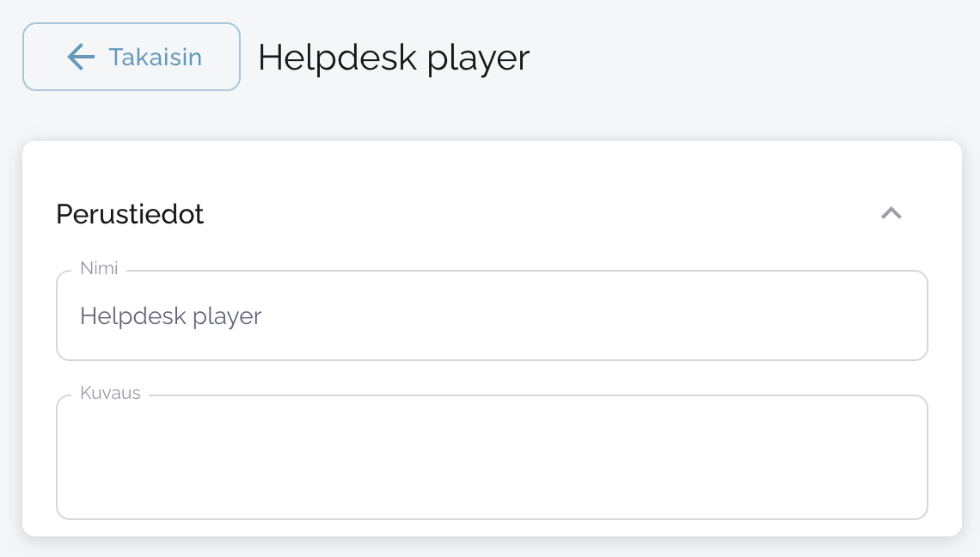Click the Helpdesk player text in Nimi field

coord(170,316)
